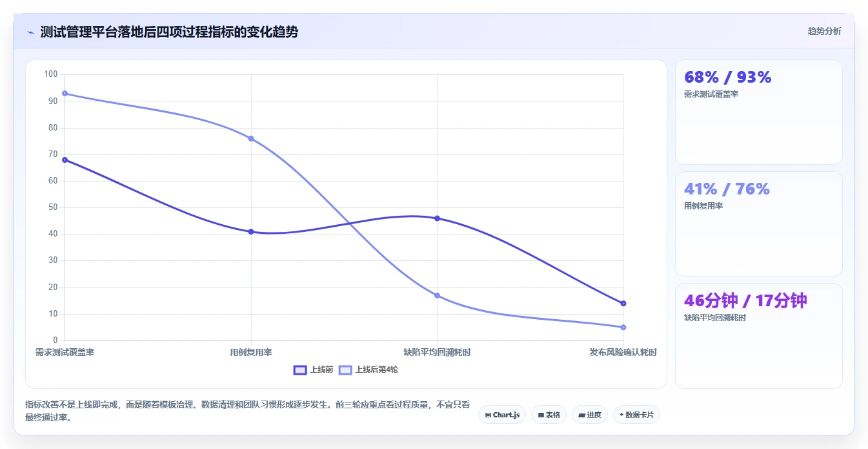
Task: Click the 缺陷平均回溯耗时 caption in stat card
Action: (715, 318)
